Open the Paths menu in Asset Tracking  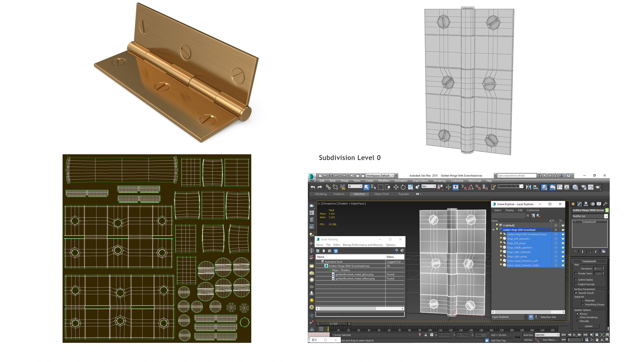click(336, 245)
